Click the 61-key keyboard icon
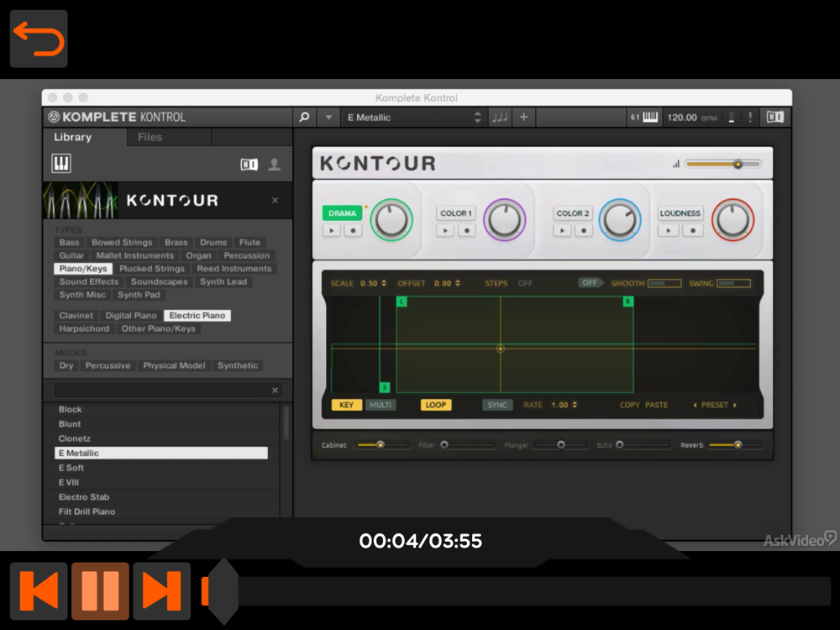This screenshot has width=840, height=630. [x=644, y=117]
